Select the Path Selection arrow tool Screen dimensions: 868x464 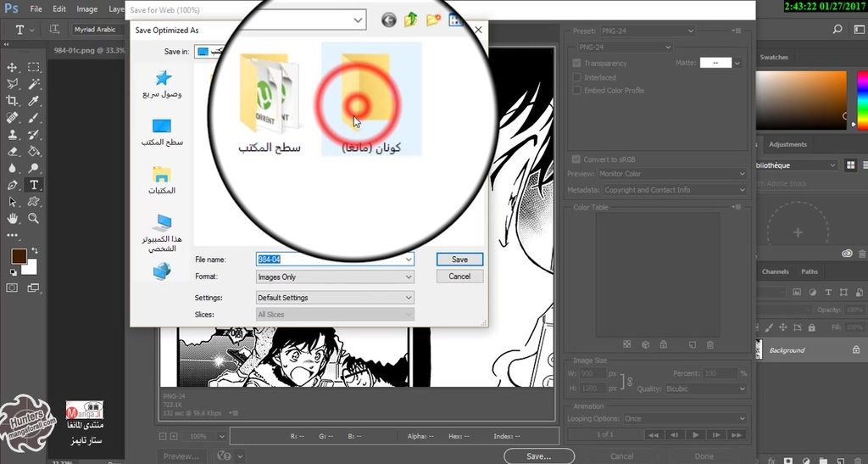pyautogui.click(x=12, y=202)
